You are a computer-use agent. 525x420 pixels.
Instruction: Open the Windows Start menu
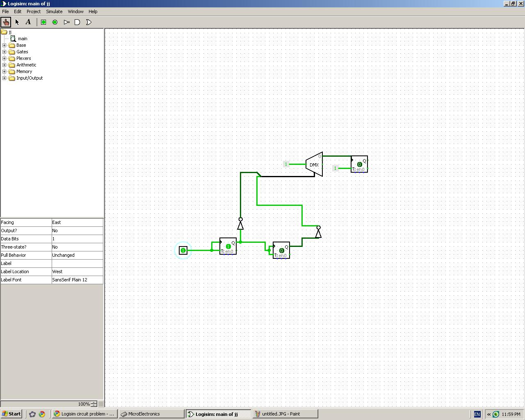click(11, 414)
